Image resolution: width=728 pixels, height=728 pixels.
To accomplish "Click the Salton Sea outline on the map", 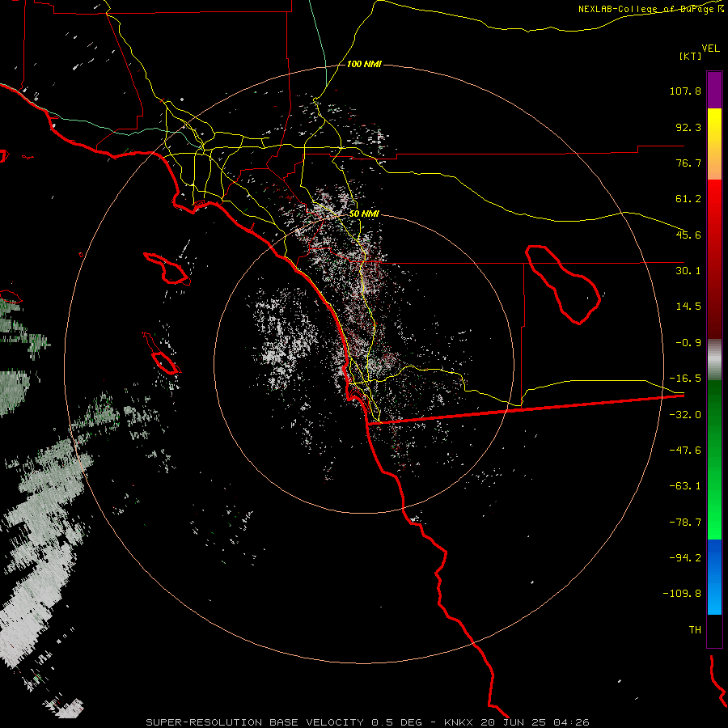I will point(563,284).
